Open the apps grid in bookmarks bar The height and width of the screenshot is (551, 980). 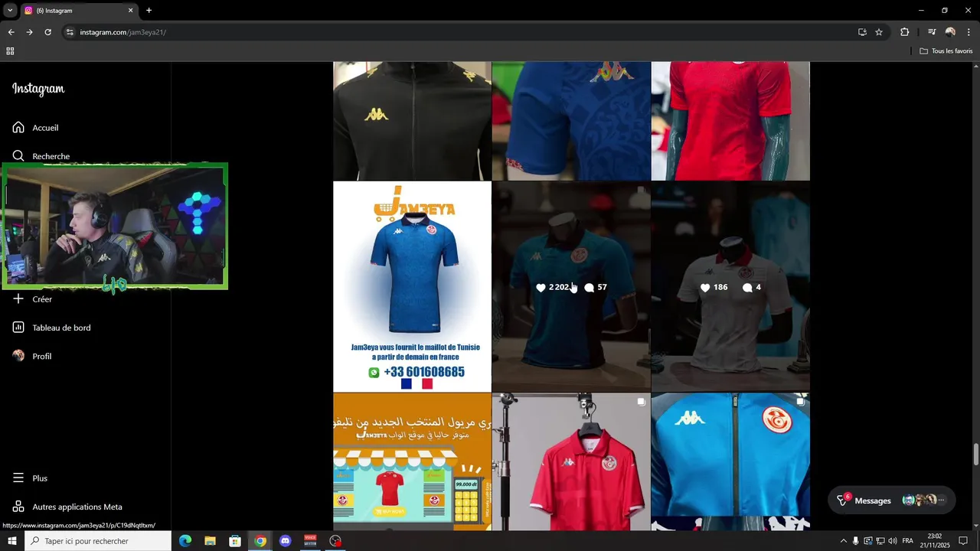(10, 51)
